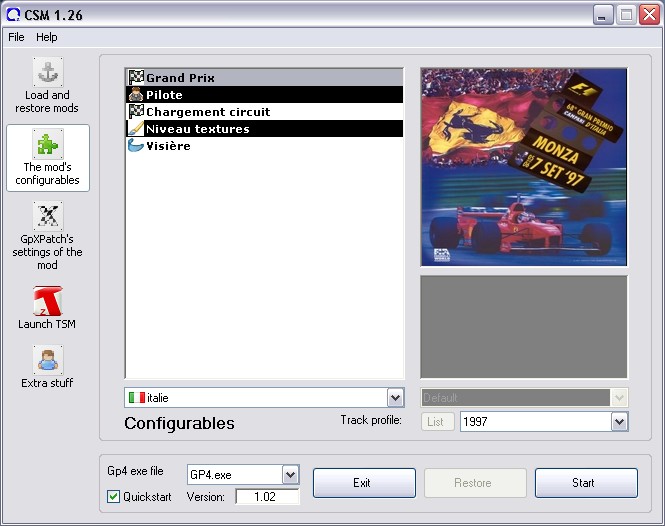Toggle the Quickstart checkbox
Viewport: 665px width, 526px height.
(x=113, y=496)
